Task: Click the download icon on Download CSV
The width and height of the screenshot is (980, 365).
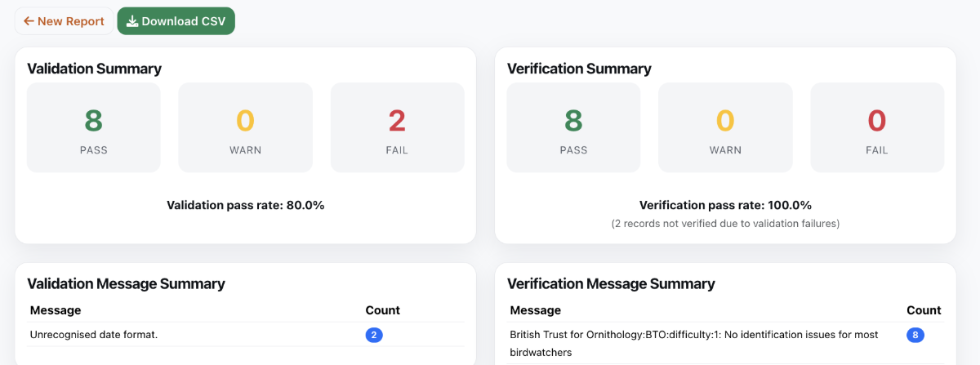Action: click(x=131, y=21)
